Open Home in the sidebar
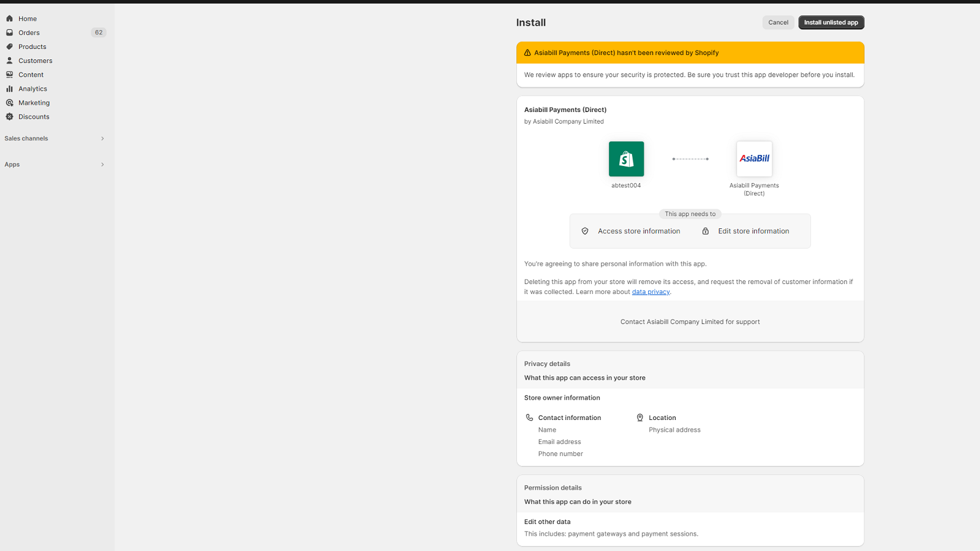980x551 pixels. click(28, 19)
